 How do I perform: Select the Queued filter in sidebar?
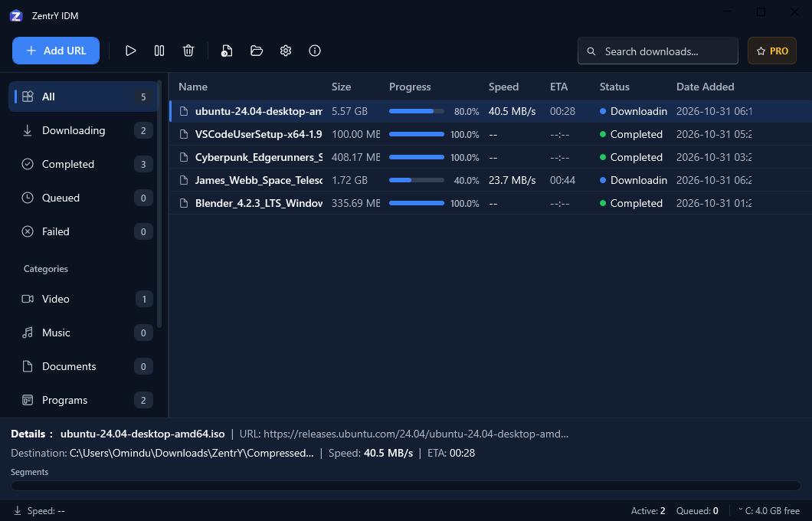coord(83,198)
